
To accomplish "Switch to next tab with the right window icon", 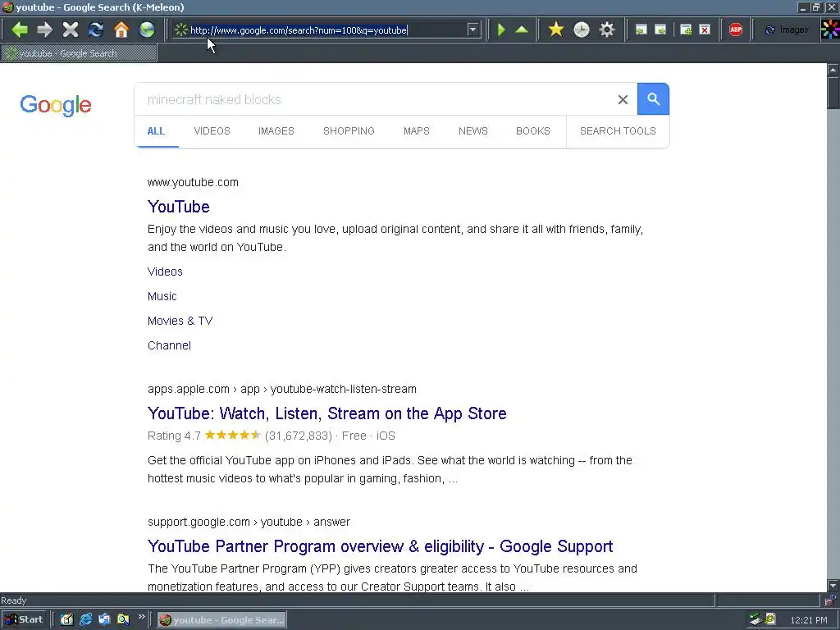I will point(660,30).
